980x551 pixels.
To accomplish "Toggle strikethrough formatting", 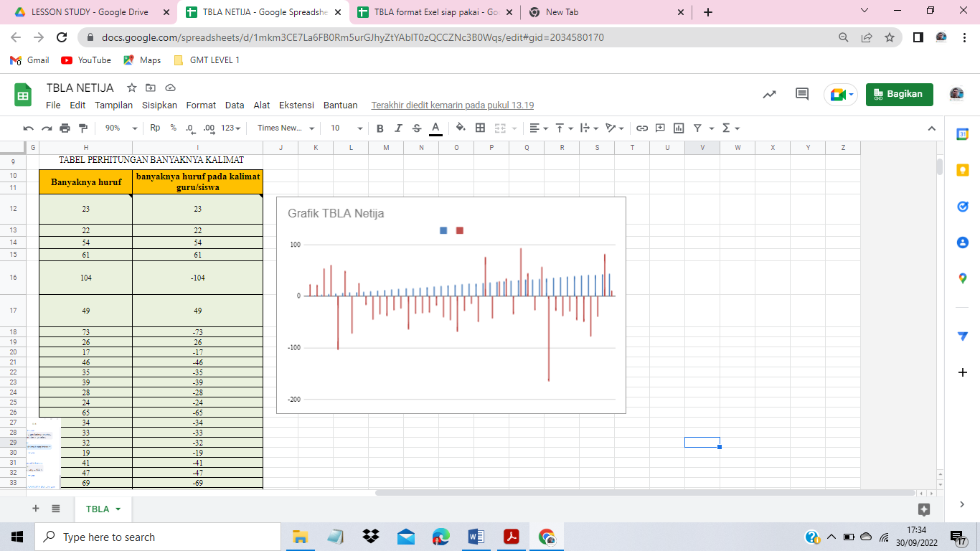I will pyautogui.click(x=417, y=128).
